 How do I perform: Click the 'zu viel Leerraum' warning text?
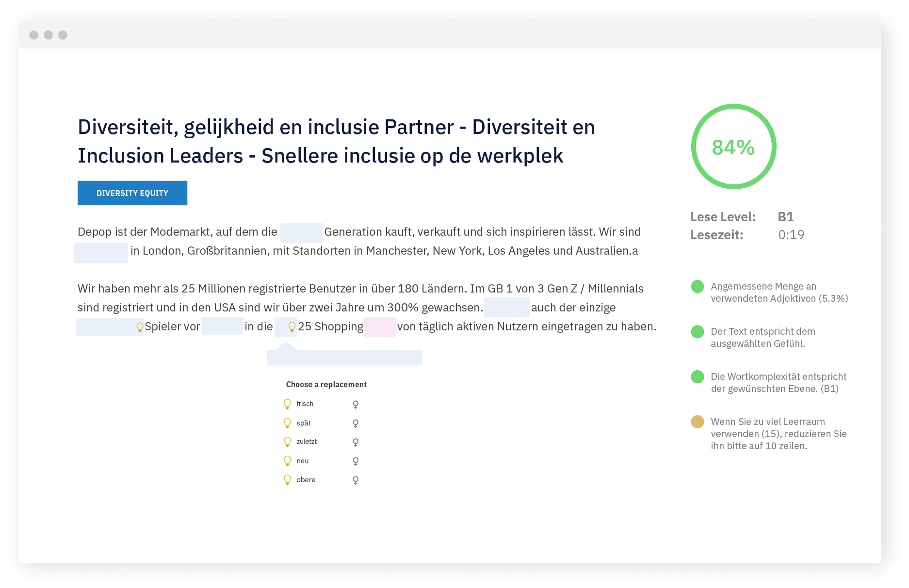click(779, 434)
